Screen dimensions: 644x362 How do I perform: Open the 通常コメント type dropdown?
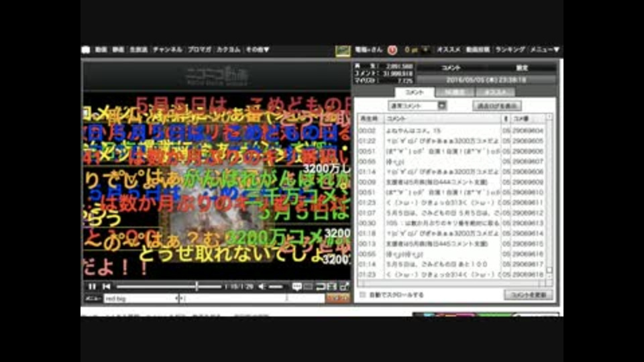417,106
